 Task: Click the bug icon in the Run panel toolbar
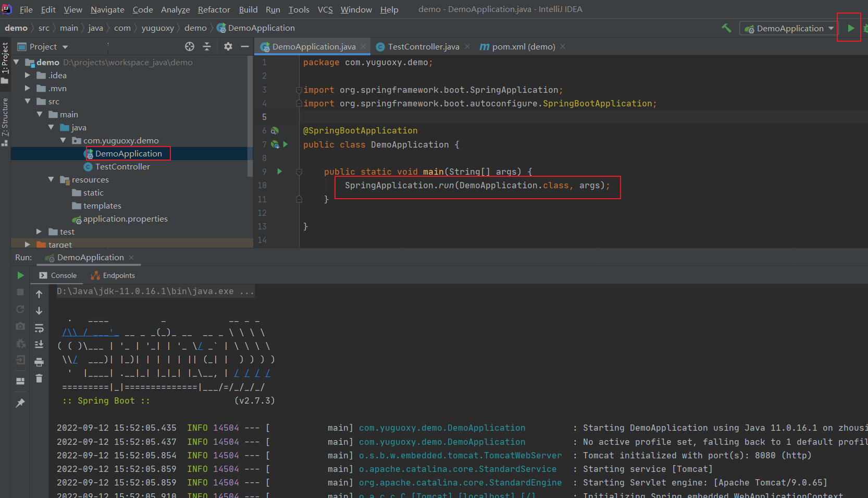point(20,344)
